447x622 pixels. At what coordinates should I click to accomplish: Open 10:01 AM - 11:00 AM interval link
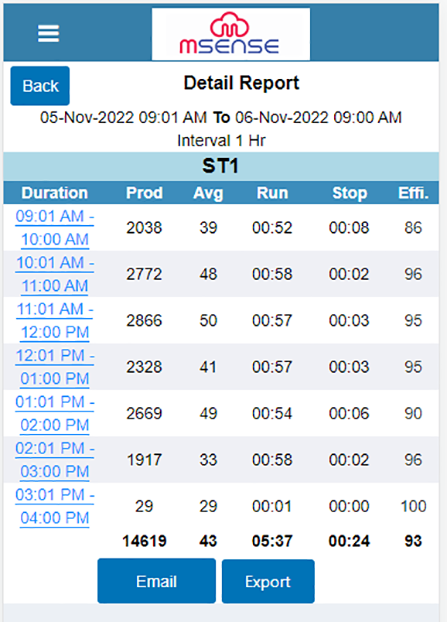[x=55, y=274]
